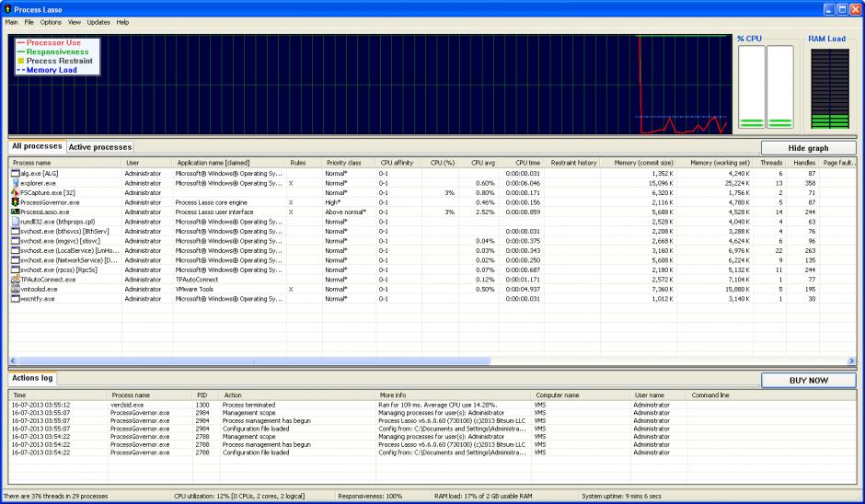The image size is (865, 504).
Task: Sort by Memory (commit size) column
Action: pos(639,163)
